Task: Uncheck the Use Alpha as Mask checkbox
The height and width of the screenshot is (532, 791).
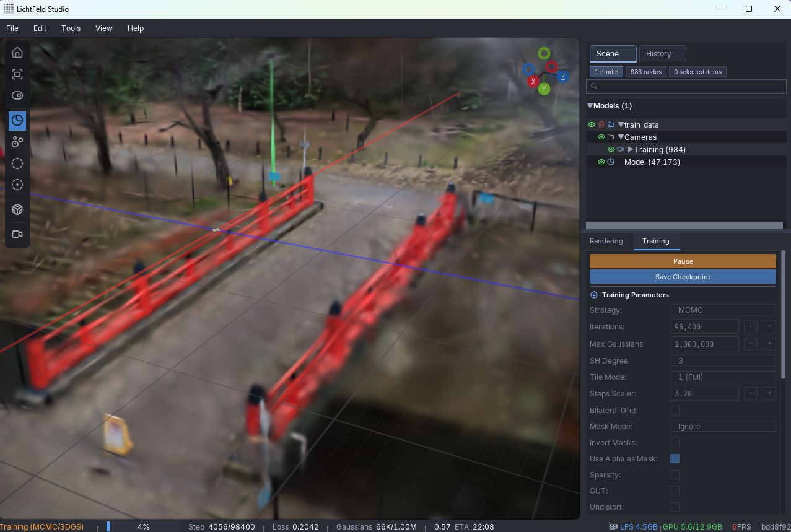Action: (675, 458)
